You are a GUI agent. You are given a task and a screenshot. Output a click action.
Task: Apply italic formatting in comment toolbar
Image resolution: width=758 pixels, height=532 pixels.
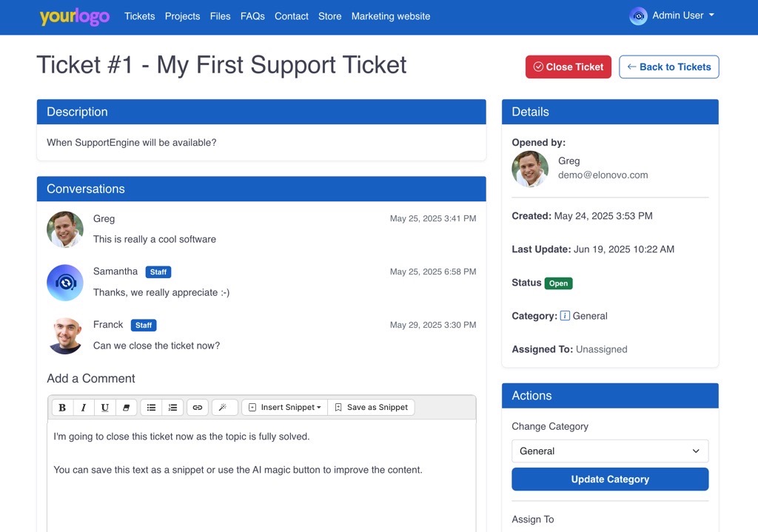point(84,407)
